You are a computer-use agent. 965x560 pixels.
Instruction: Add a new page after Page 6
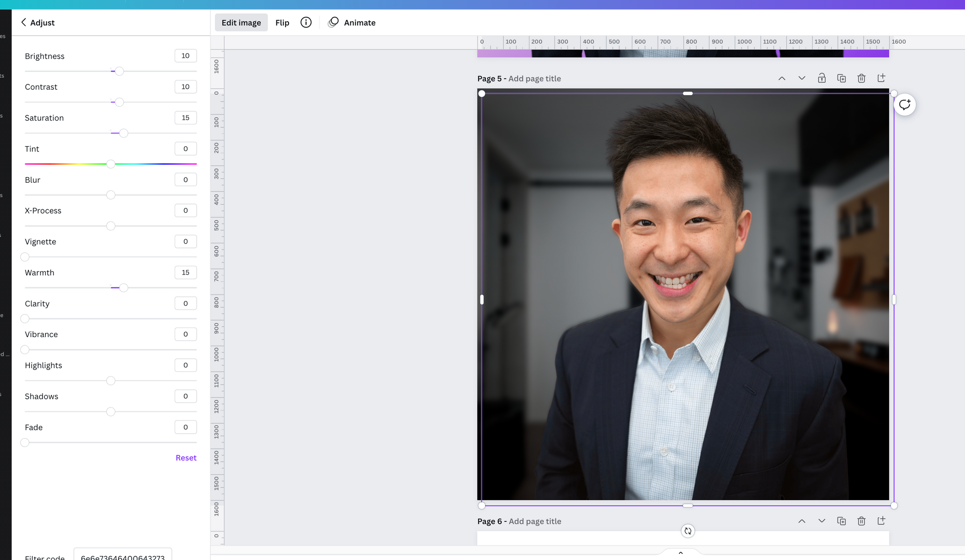(881, 521)
